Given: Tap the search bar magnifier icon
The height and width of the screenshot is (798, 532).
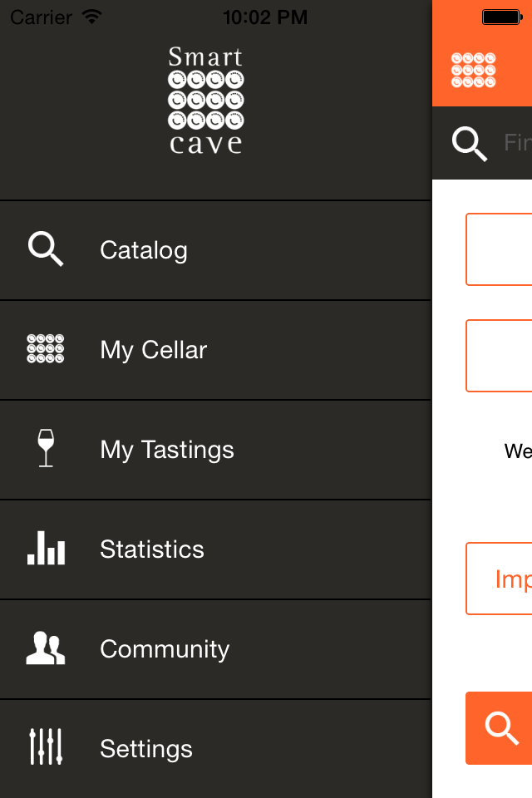Looking at the screenshot, I should coord(470,144).
